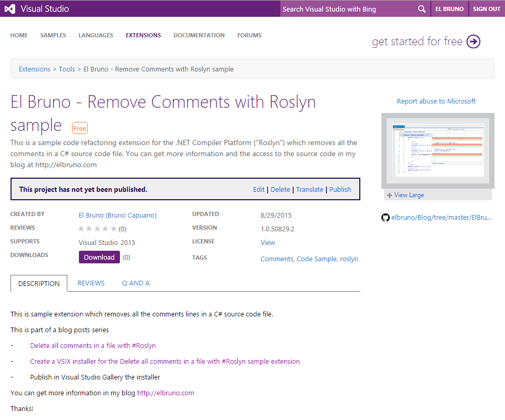Click the Publish link
The image size is (505, 420).
coord(340,189)
